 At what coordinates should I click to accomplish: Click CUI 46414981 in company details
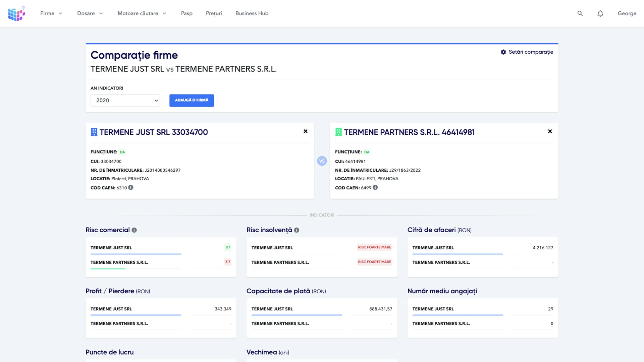356,161
